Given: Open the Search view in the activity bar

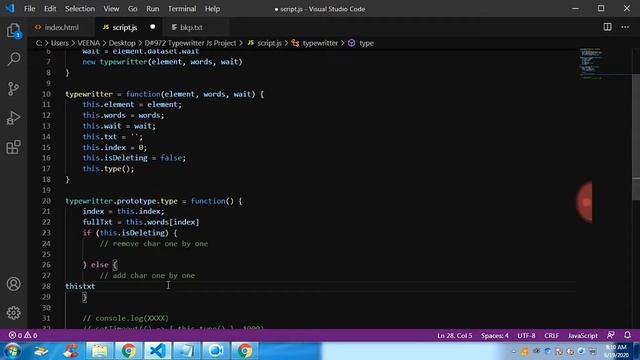Looking at the screenshot, I should (x=13, y=60).
